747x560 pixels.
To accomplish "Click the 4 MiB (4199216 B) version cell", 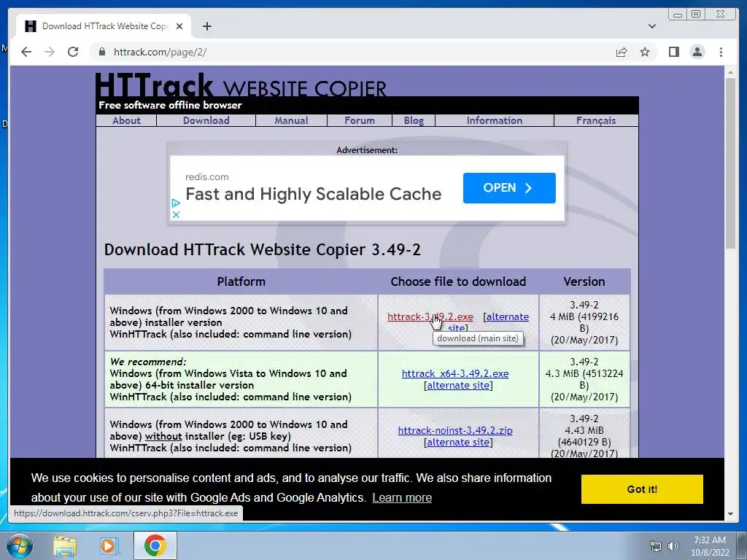I will click(584, 322).
